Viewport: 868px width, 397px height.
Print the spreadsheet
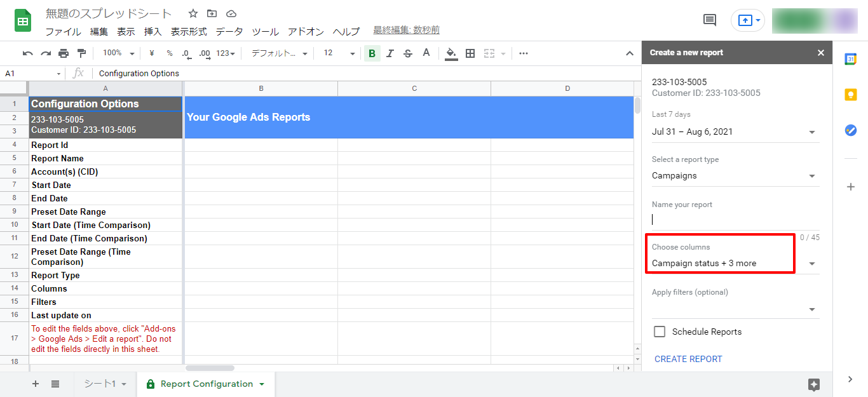coord(64,53)
